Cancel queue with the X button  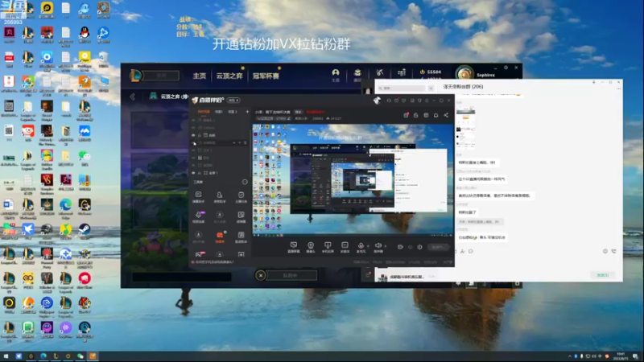point(260,275)
